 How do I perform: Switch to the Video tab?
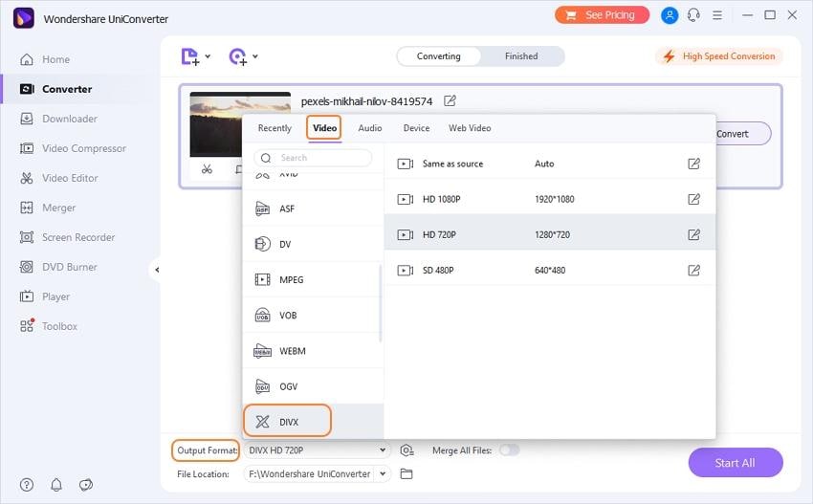coord(324,128)
